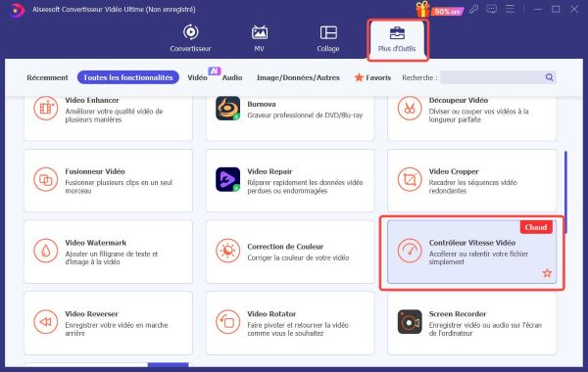Click the Découpeur Vidéo title text

pos(459,101)
